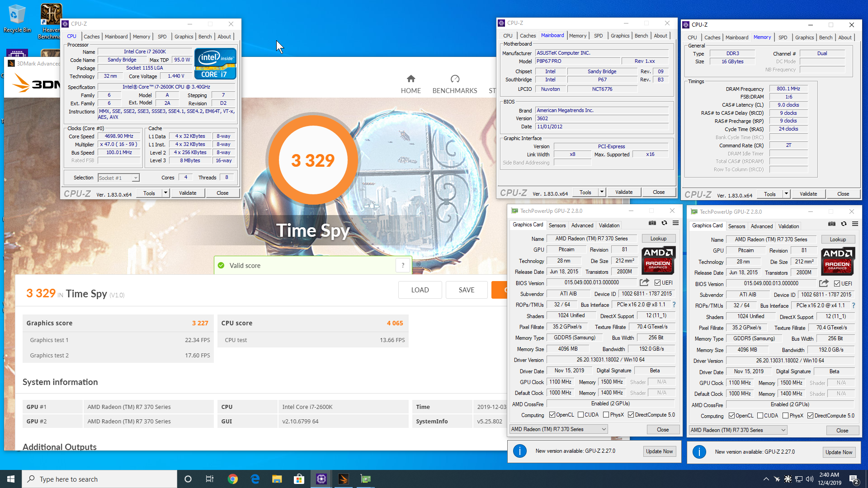Open the notification center icon
The image size is (868, 488).
tap(854, 479)
